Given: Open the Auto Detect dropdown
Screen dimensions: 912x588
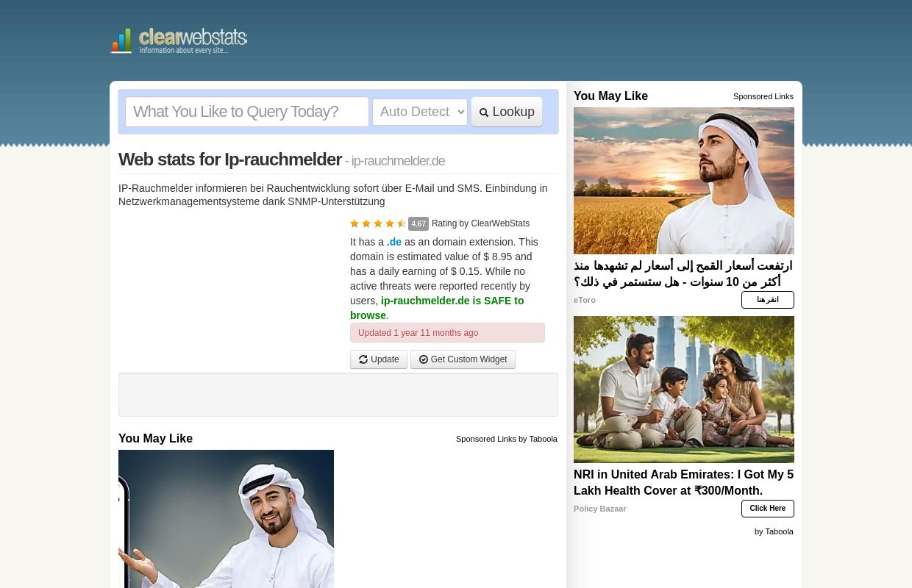Looking at the screenshot, I should [x=420, y=112].
